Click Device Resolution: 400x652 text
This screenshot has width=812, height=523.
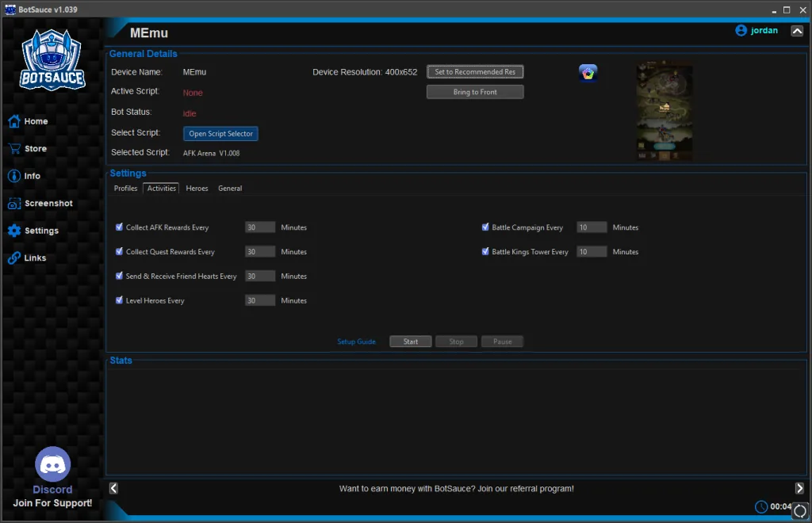pyautogui.click(x=365, y=72)
